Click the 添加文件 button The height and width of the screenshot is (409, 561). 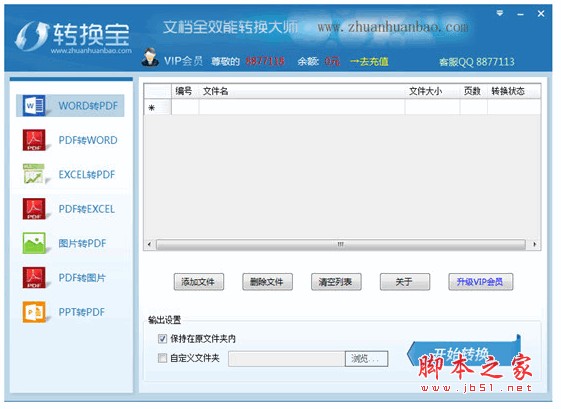point(199,282)
